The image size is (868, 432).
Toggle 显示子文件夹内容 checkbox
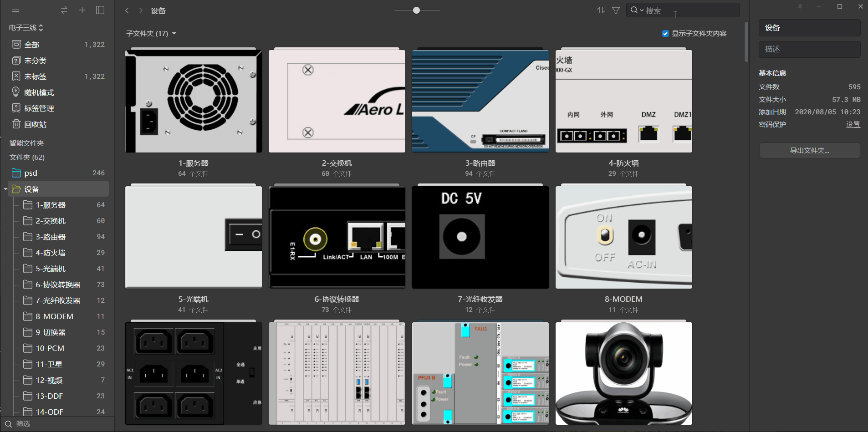(665, 33)
